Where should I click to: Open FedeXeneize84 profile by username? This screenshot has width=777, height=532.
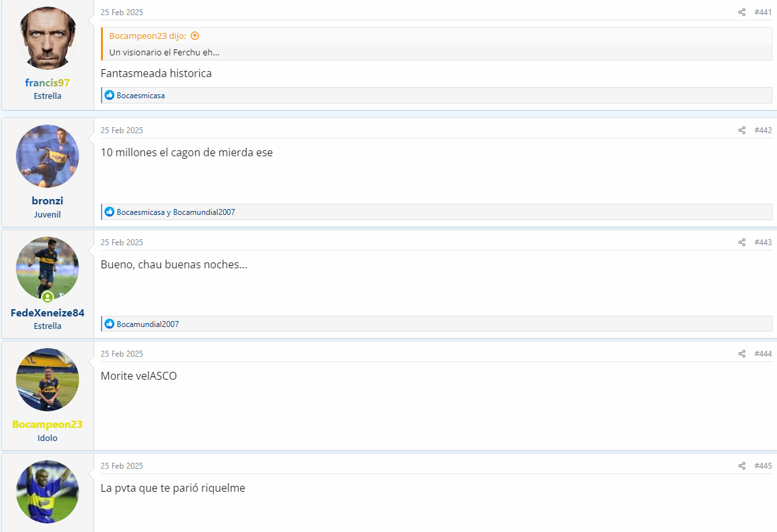(x=47, y=312)
